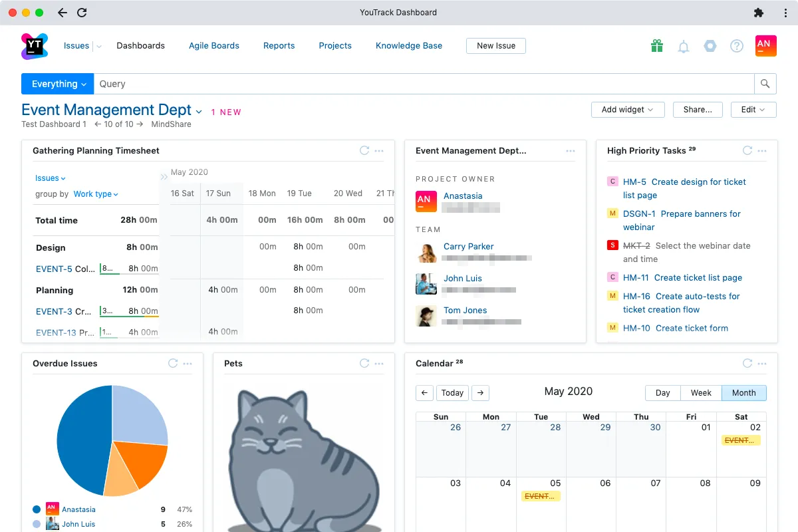
Task: Switch to Agile Boards
Action: [213, 46]
